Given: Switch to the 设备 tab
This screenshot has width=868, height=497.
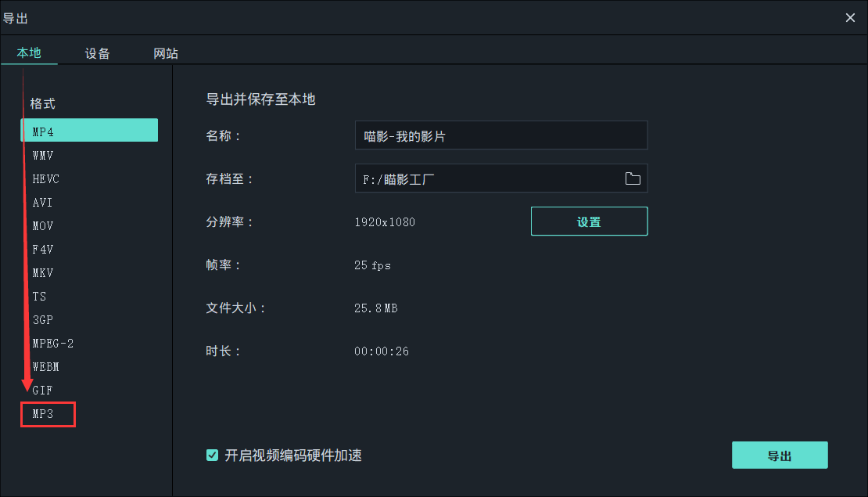Looking at the screenshot, I should (97, 53).
